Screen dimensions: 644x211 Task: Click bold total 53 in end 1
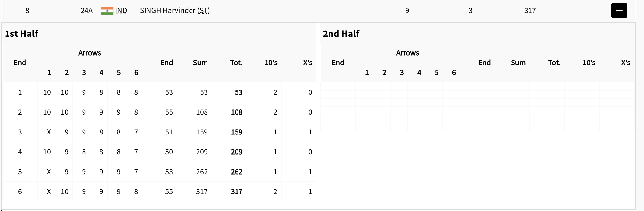click(238, 92)
